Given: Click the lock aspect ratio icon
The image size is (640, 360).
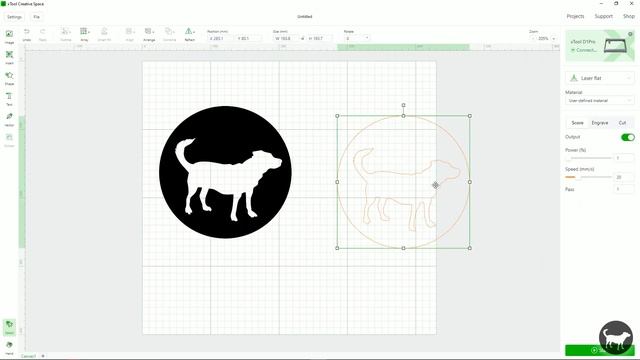Looking at the screenshot, I should coord(302,38).
